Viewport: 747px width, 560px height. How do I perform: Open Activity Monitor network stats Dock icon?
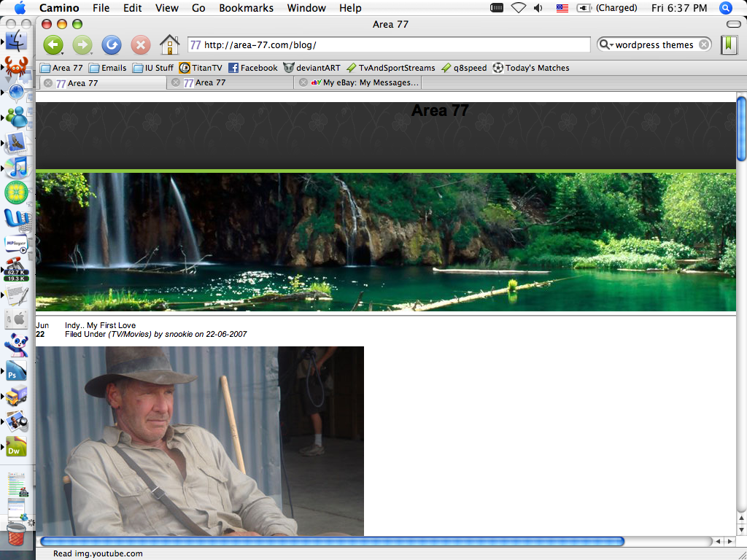pos(17,270)
